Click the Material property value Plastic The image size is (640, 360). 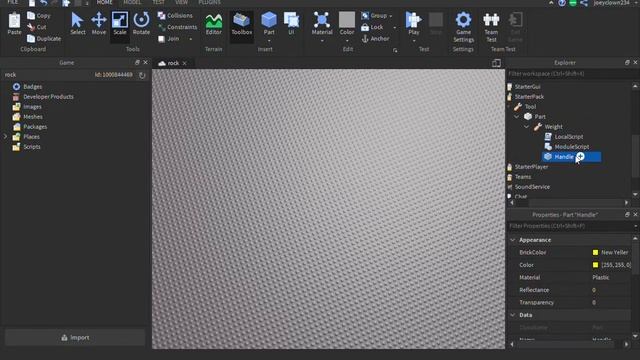(x=601, y=278)
